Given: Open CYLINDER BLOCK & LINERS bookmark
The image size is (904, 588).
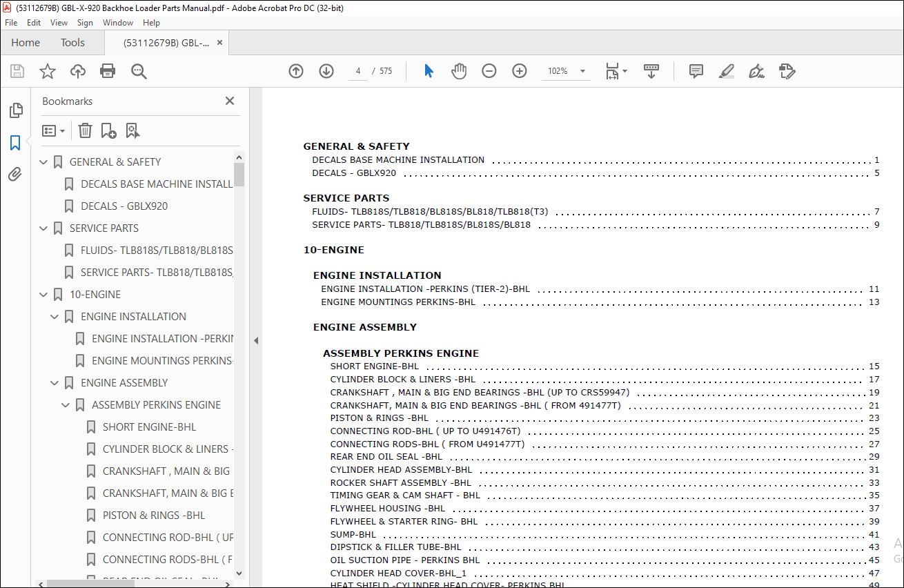Looking at the screenshot, I should (x=168, y=449).
